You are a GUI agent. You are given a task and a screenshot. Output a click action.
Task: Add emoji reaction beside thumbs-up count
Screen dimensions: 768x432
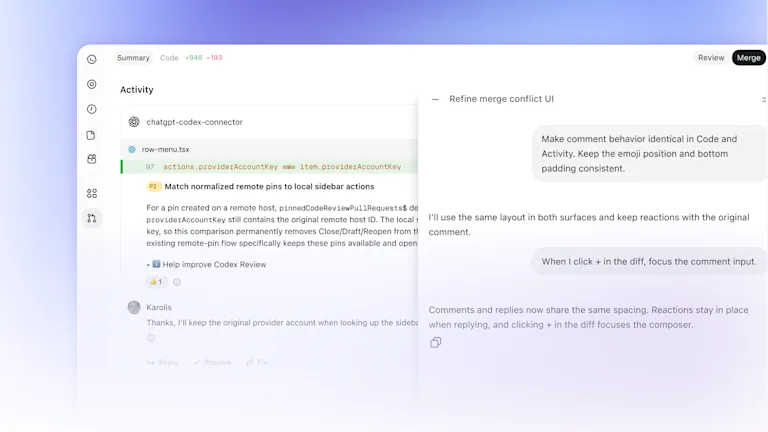point(177,282)
